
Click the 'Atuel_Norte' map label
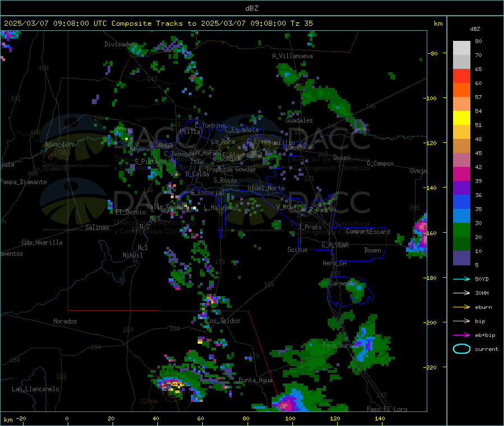point(266,188)
